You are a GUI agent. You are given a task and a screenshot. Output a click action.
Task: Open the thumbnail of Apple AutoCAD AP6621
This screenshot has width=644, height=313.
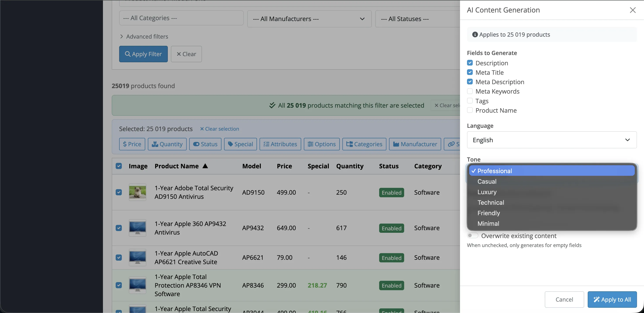[138, 258]
